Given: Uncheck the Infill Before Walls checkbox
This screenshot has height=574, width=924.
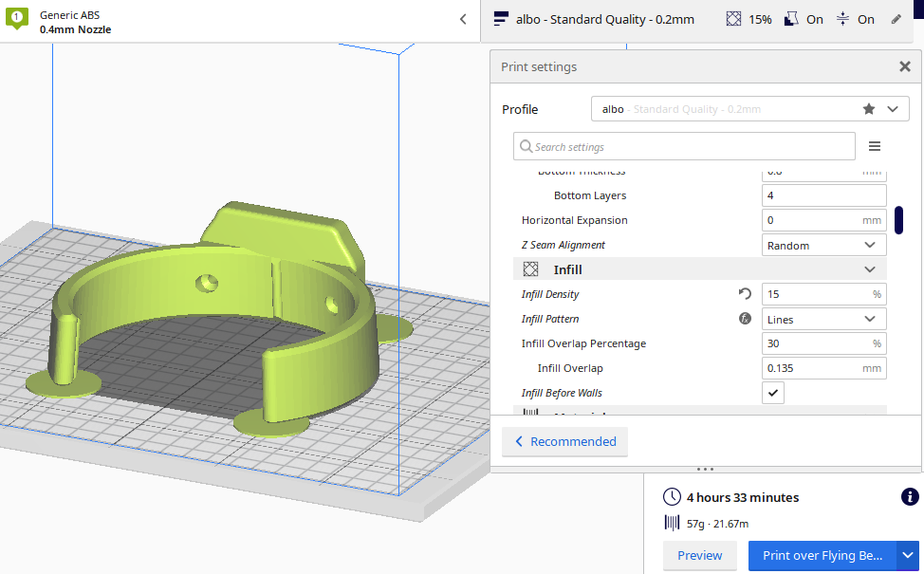Looking at the screenshot, I should tap(774, 393).
